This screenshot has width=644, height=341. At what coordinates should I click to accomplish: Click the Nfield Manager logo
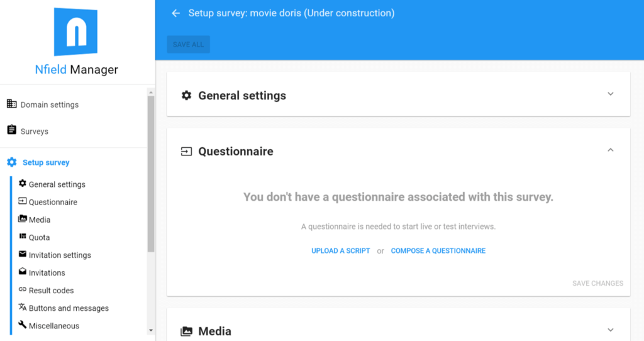76,33
